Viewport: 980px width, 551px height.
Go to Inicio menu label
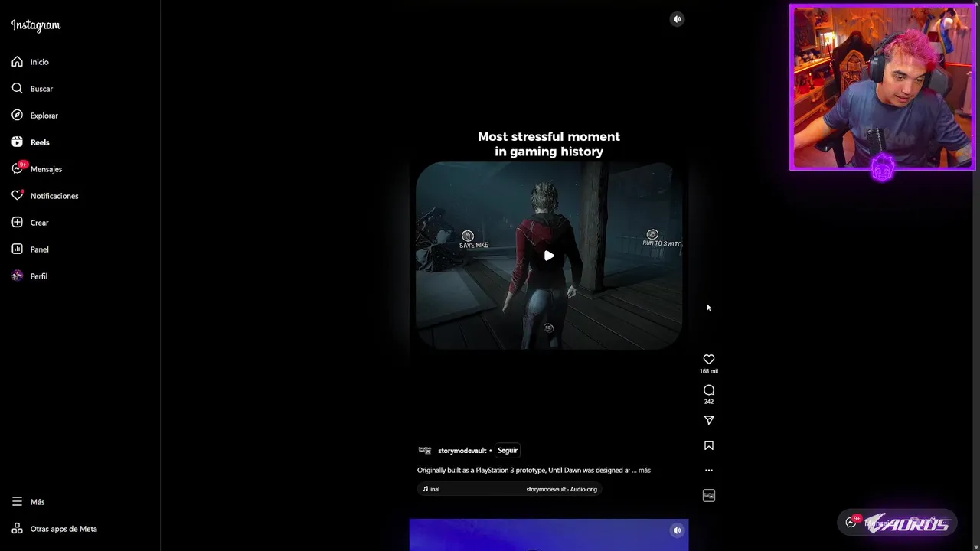(x=39, y=62)
